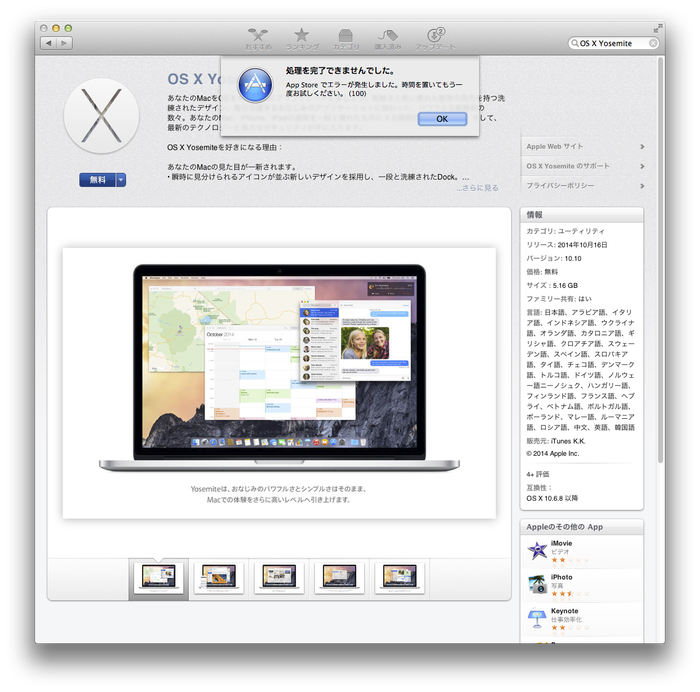The width and height of the screenshot is (700, 692).
Task: Click the text バージョン: 10.10
Action: click(554, 258)
